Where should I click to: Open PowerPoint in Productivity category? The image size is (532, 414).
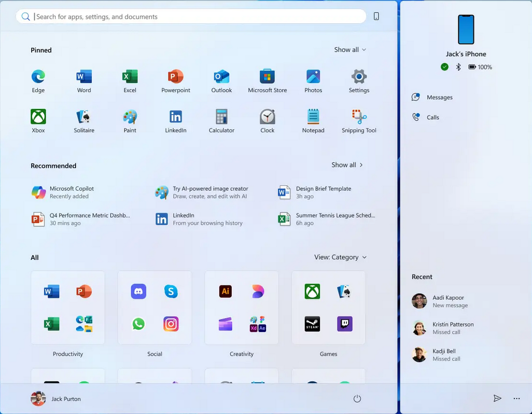point(84,292)
